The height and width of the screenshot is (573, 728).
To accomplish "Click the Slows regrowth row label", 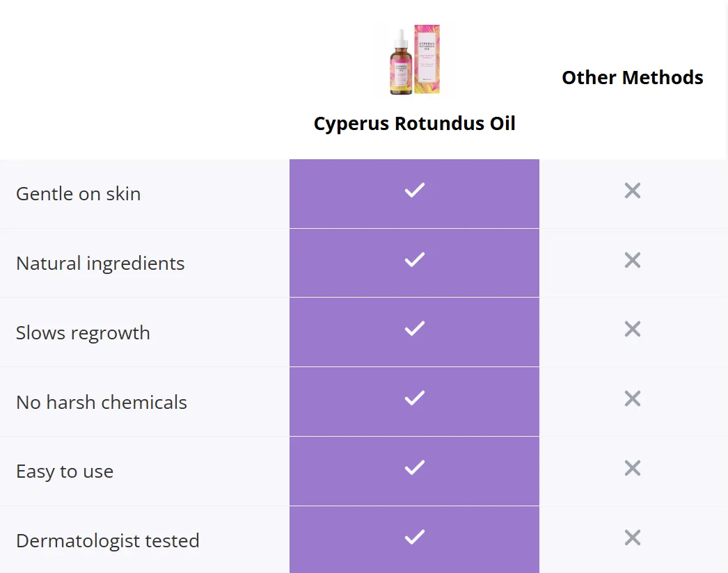I will click(83, 333).
